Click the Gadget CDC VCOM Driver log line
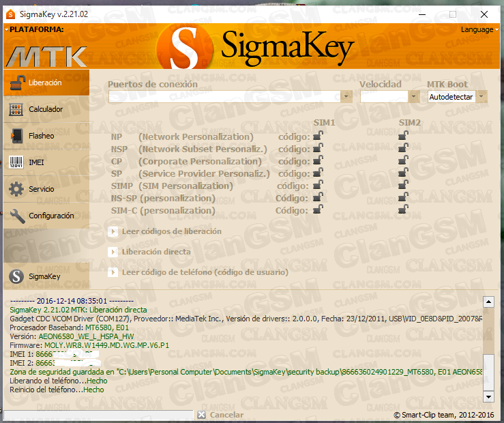 (x=246, y=319)
